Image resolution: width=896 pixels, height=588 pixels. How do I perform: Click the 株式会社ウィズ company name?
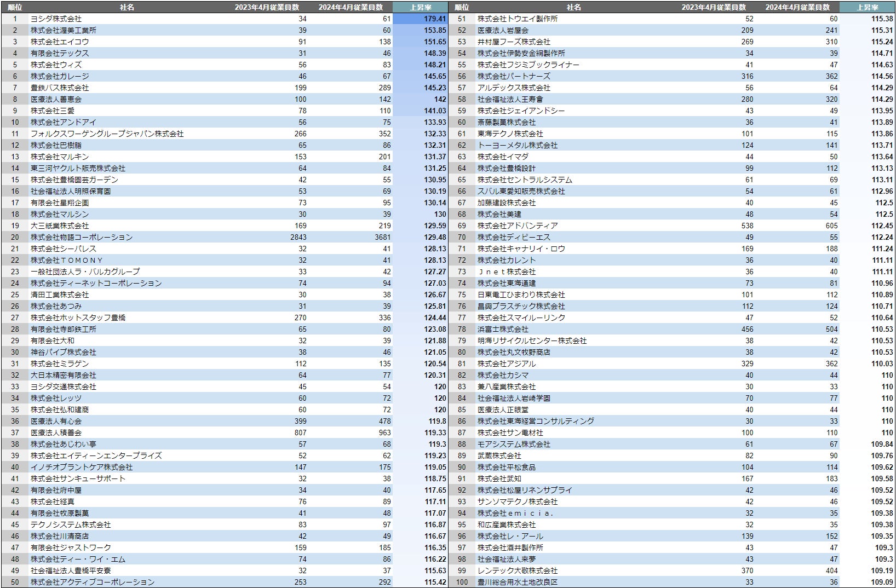56,65
